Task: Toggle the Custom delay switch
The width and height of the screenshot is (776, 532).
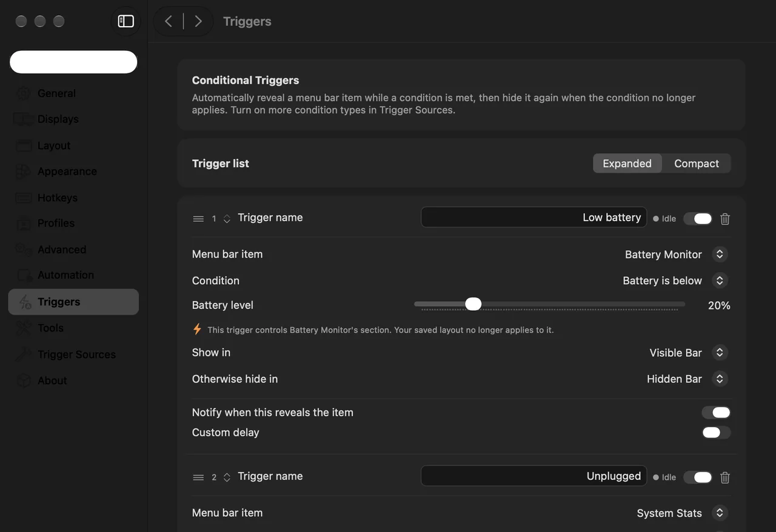Action: coord(716,433)
